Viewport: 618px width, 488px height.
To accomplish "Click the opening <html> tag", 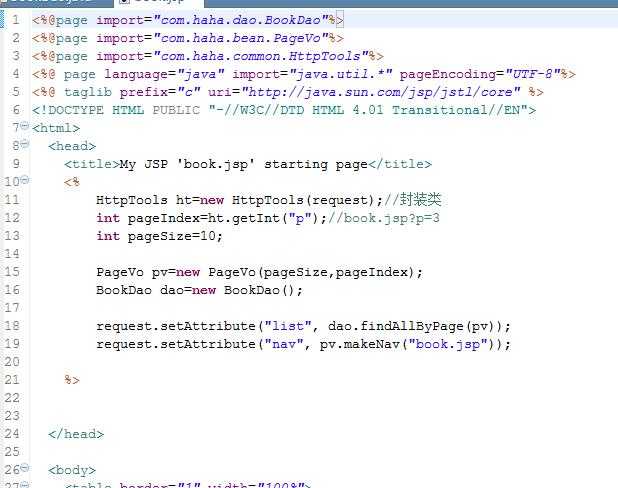I will [x=56, y=128].
